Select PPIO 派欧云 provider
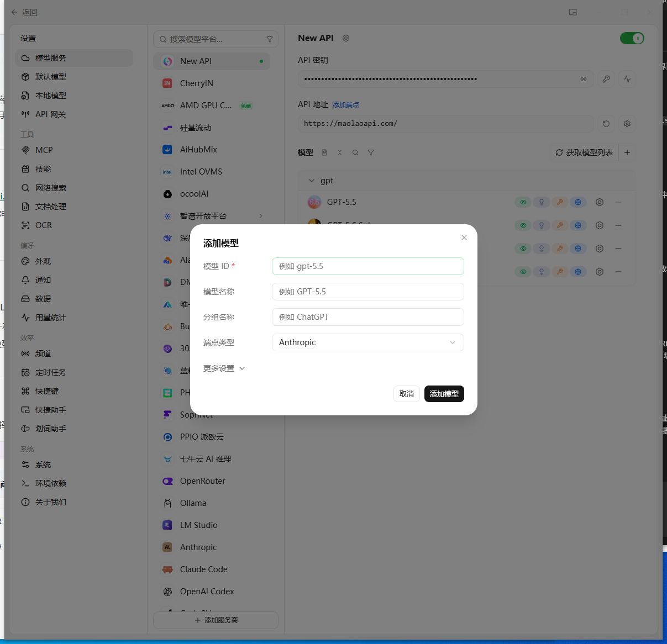 (x=212, y=437)
